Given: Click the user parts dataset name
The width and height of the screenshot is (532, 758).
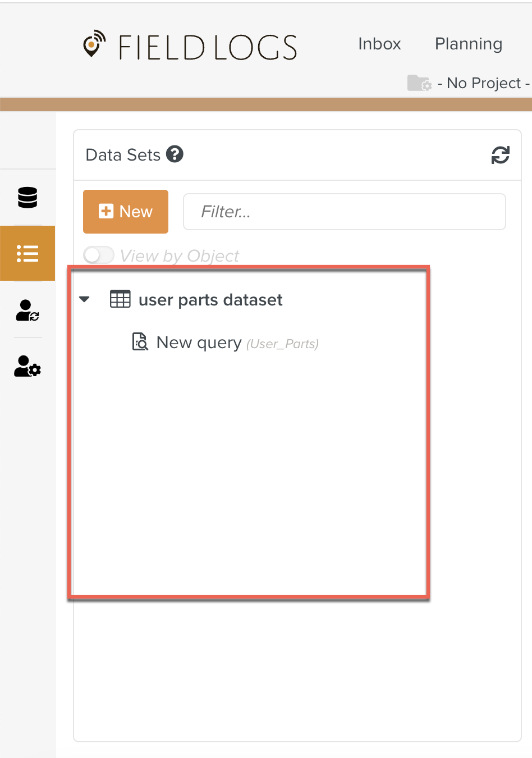Looking at the screenshot, I should point(210,299).
